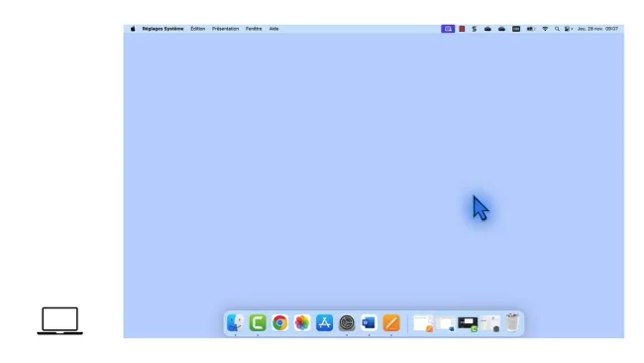Open Finder from the Dock
The height and width of the screenshot is (363, 644).
click(236, 322)
